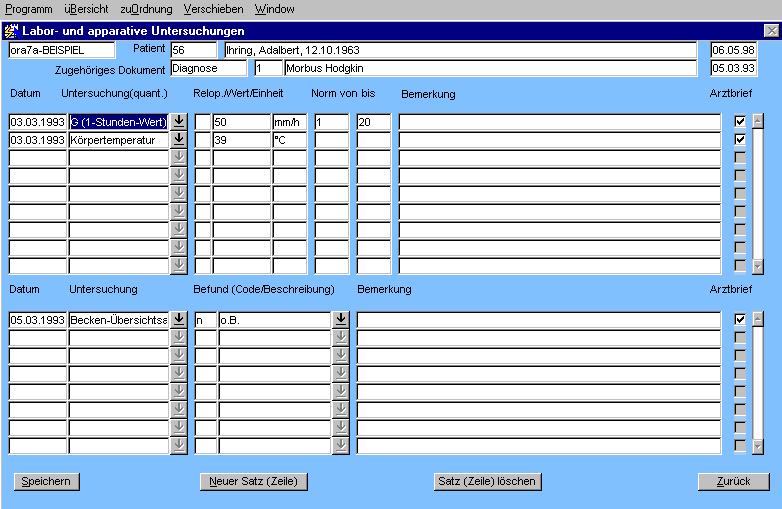Image resolution: width=782 pixels, height=509 pixels.
Task: Open the Verschieben menu
Action: (x=213, y=9)
